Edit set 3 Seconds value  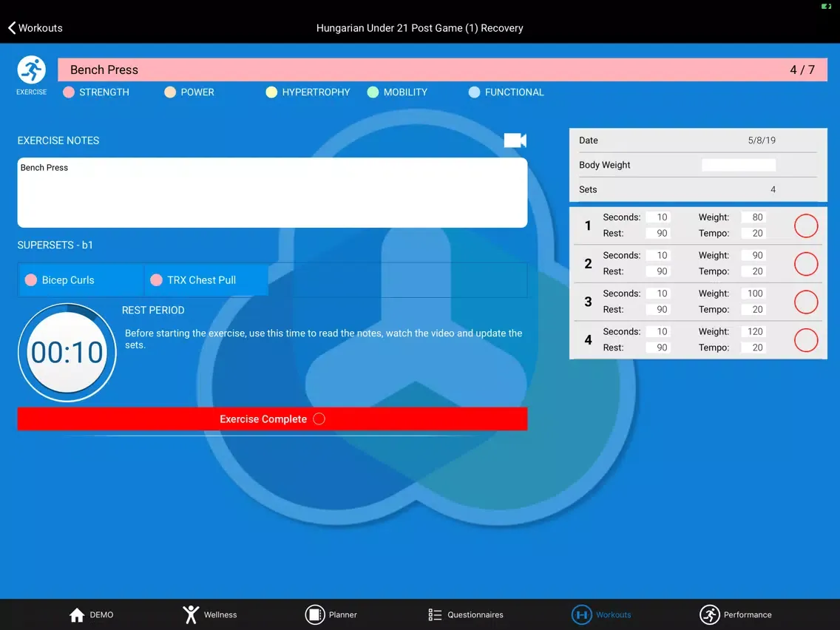click(658, 293)
